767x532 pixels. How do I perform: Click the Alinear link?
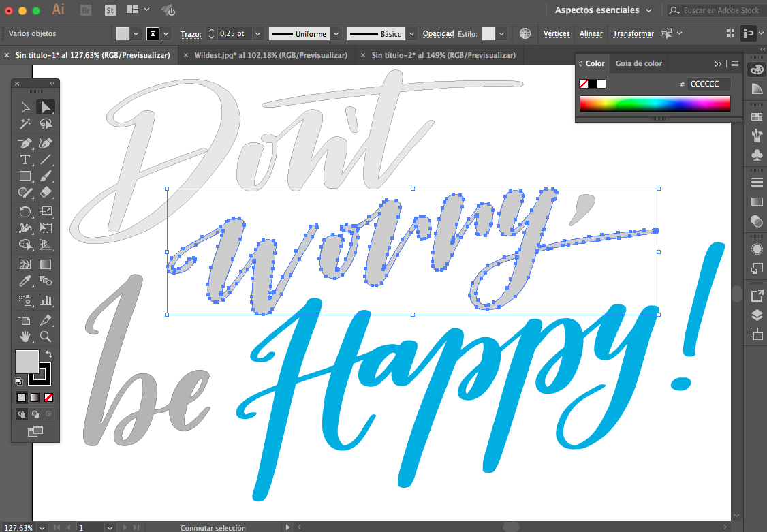(591, 33)
